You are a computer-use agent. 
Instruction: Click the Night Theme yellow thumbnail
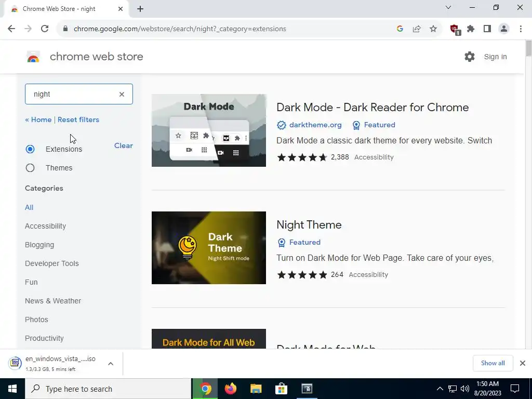[x=209, y=248]
